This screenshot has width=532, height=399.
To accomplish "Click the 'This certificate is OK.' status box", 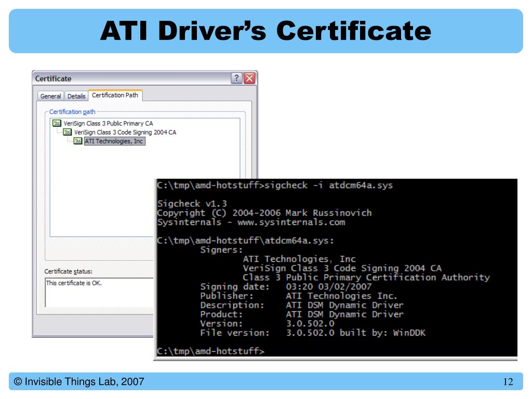I will pyautogui.click(x=99, y=292).
